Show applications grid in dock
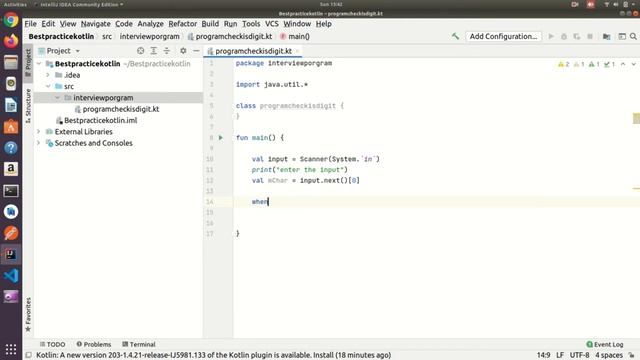Screen dimensions: 640x360 pyautogui.click(x=11, y=349)
